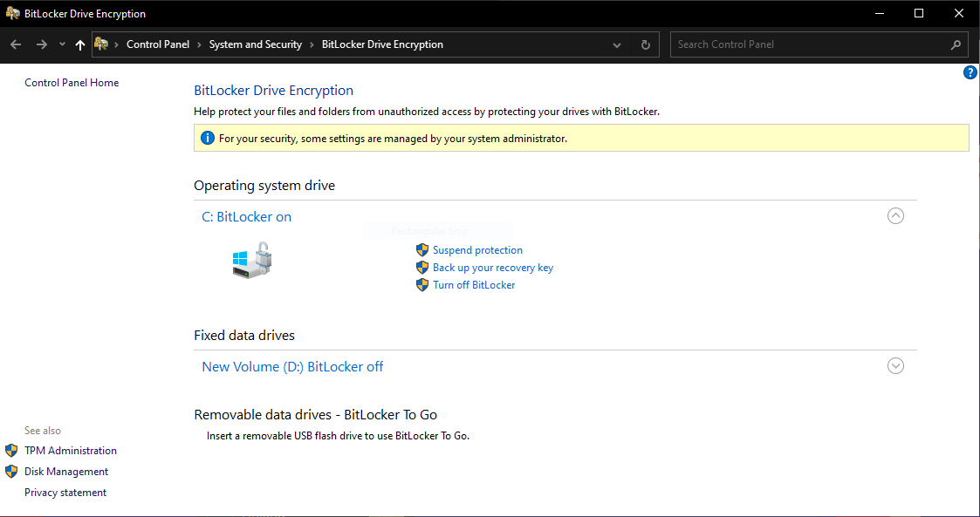Click shield icon beside Suspend protection
Viewport: 980px width, 517px height.
tap(422, 249)
